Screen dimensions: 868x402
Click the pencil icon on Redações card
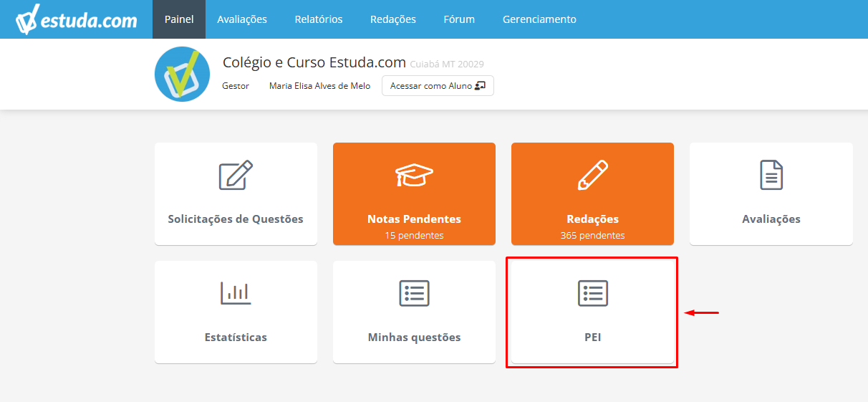(592, 175)
